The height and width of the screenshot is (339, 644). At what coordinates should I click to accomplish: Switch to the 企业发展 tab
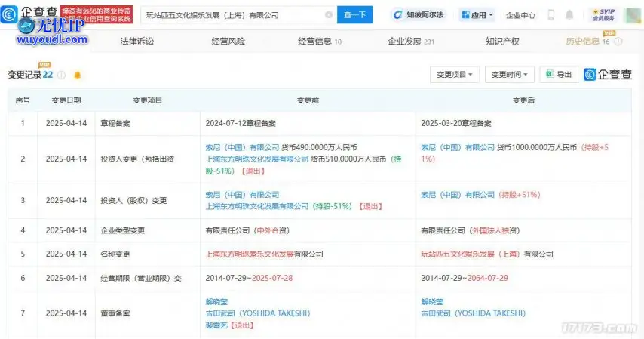pyautogui.click(x=411, y=41)
